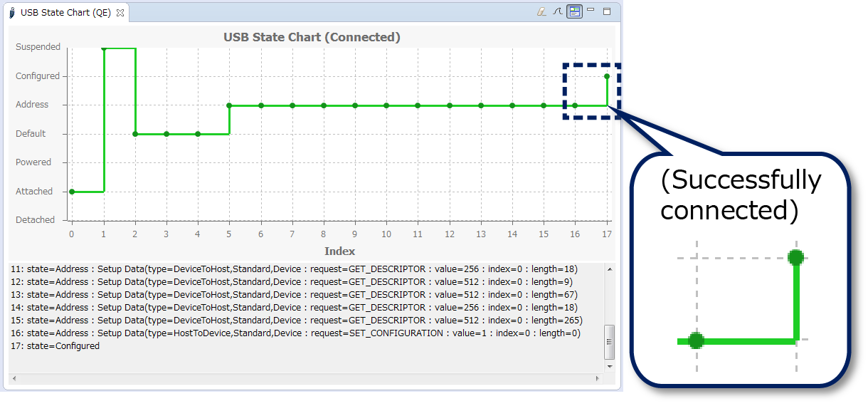Click the log horizontal scroll-right arrow
The height and width of the screenshot is (406, 868).
(x=598, y=378)
